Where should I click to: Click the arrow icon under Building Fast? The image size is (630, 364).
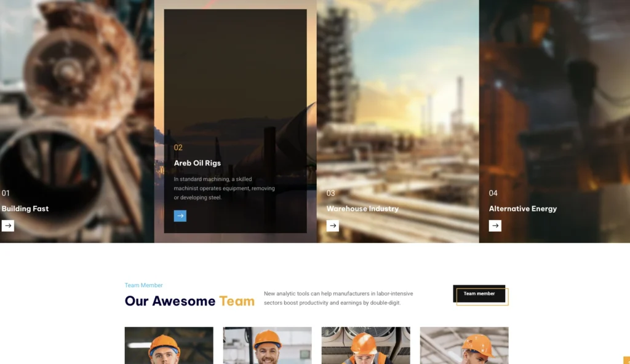coord(7,226)
